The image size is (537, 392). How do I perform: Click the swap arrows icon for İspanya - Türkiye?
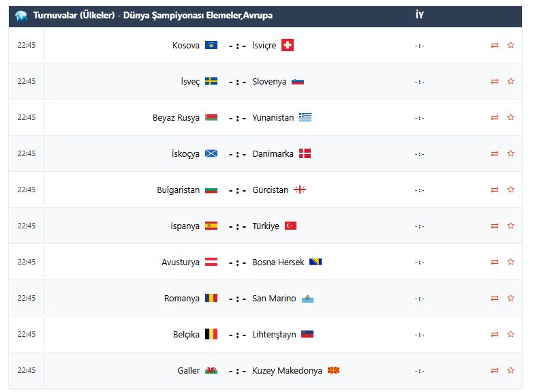click(495, 226)
